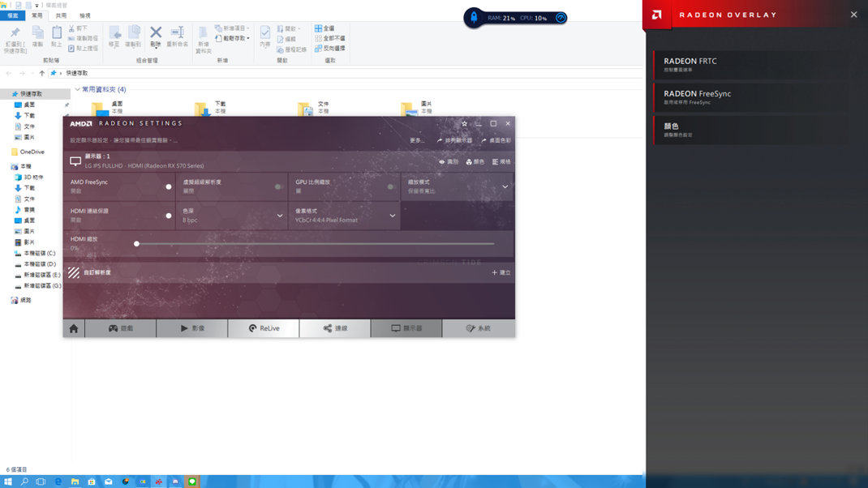Click the Windows Start button
The height and width of the screenshot is (488, 868).
[x=8, y=482]
